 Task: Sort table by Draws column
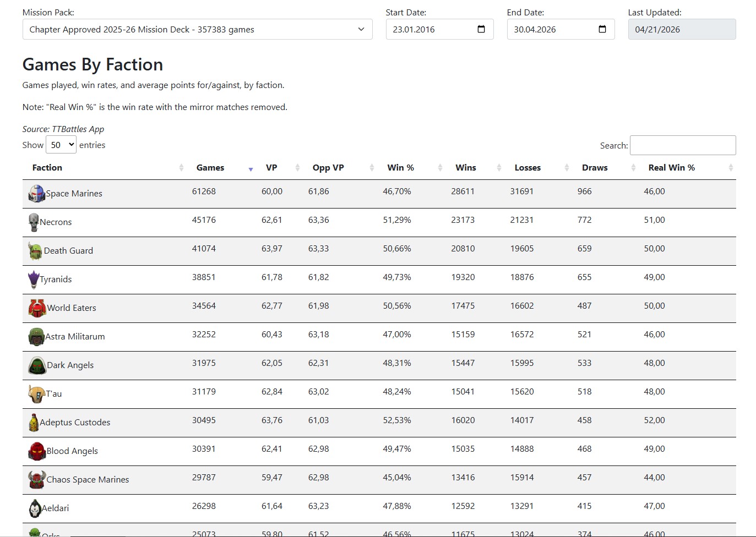[x=605, y=168]
